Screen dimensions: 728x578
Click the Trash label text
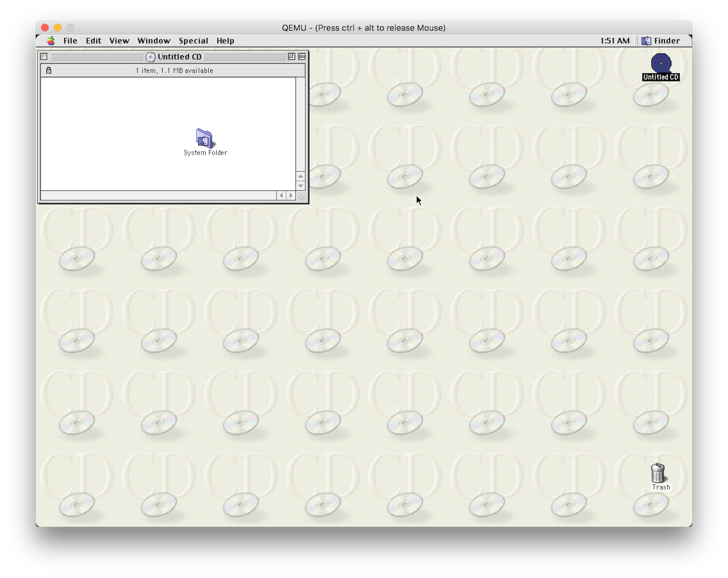point(661,487)
